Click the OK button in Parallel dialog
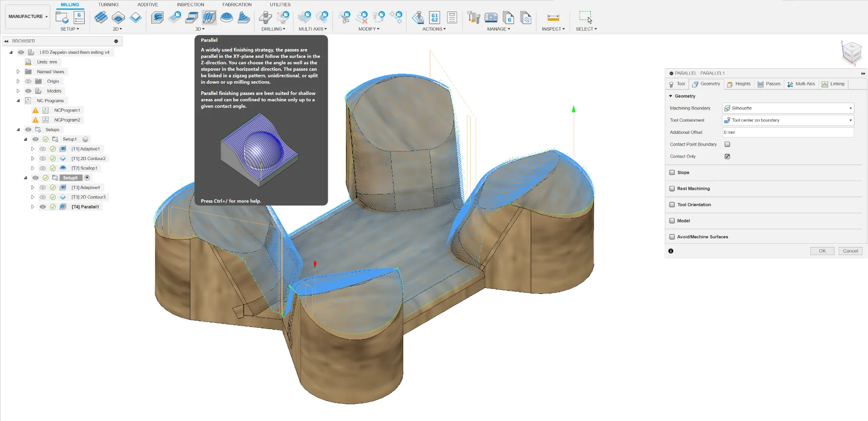The width and height of the screenshot is (868, 421). [x=822, y=251]
